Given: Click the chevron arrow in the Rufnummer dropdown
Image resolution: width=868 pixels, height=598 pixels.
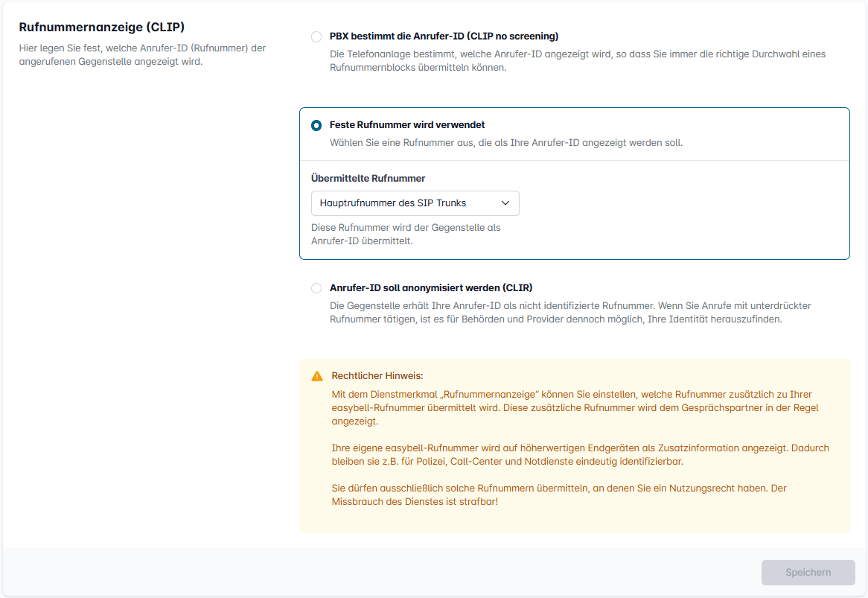Looking at the screenshot, I should click(x=505, y=203).
